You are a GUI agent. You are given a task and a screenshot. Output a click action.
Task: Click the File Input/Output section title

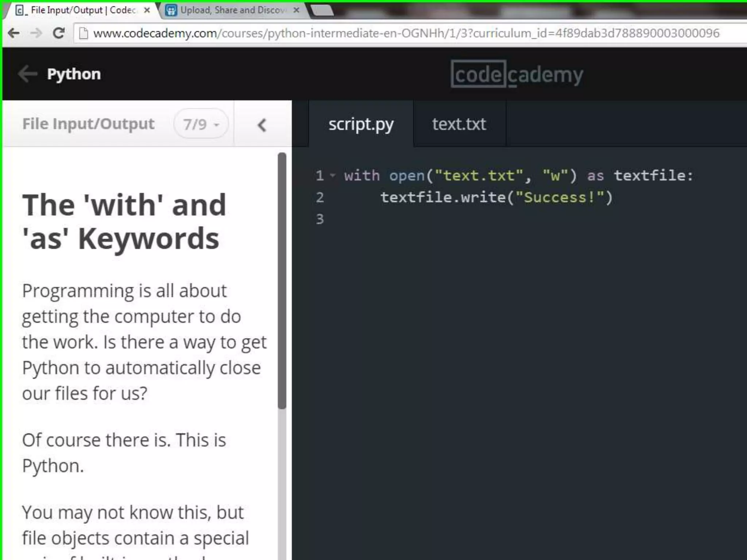pyautogui.click(x=88, y=124)
